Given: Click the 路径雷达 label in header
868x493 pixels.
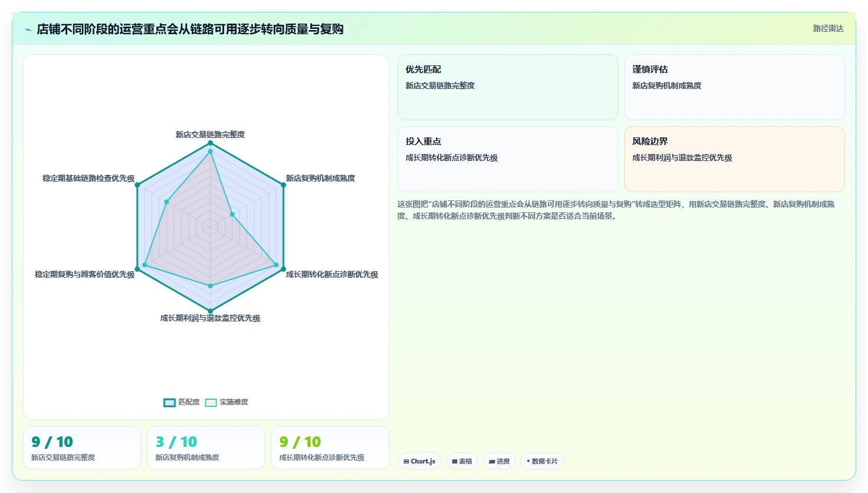Looking at the screenshot, I should pyautogui.click(x=828, y=28).
